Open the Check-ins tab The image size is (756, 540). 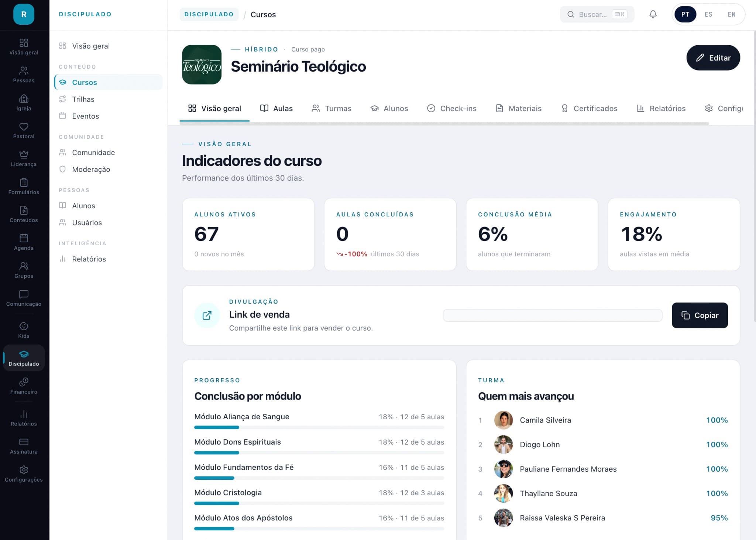(452, 108)
